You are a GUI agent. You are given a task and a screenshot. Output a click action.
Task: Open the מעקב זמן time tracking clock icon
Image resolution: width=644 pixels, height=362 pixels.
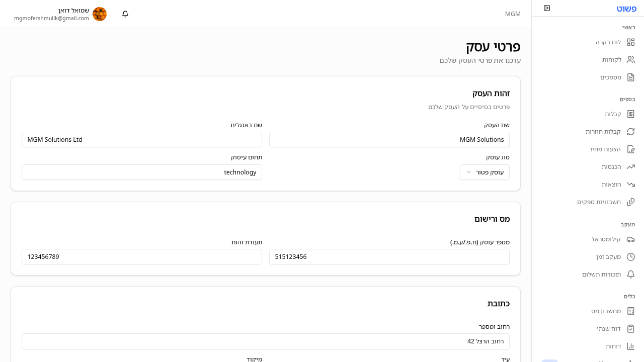point(631,256)
